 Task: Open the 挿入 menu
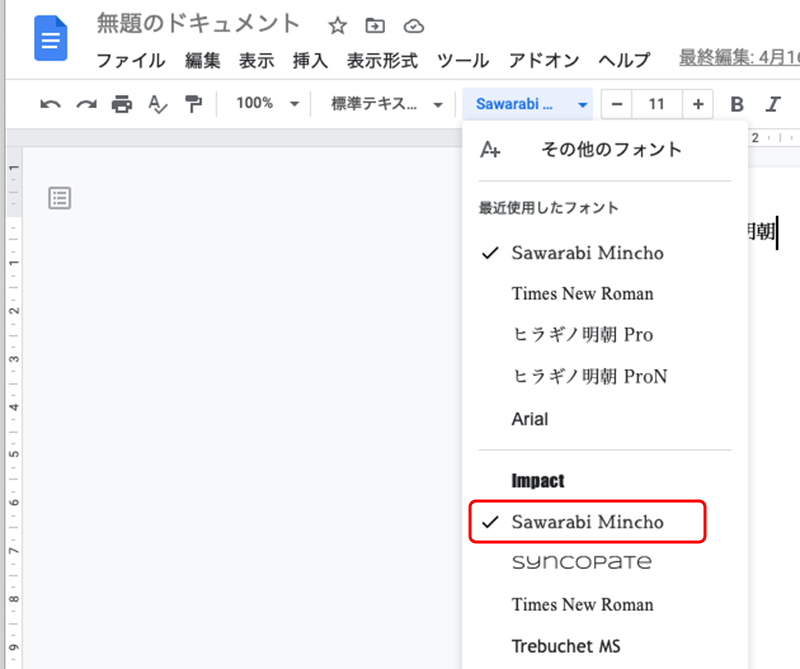pos(310,61)
